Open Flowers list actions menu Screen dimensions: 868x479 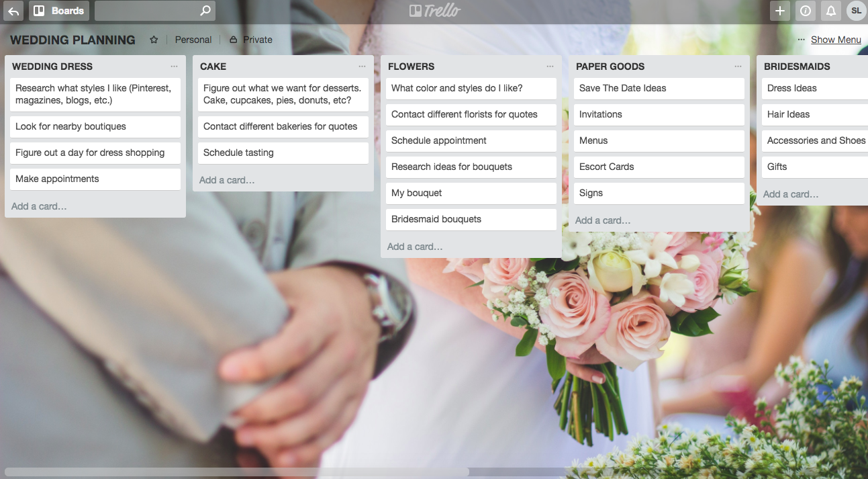coord(550,67)
